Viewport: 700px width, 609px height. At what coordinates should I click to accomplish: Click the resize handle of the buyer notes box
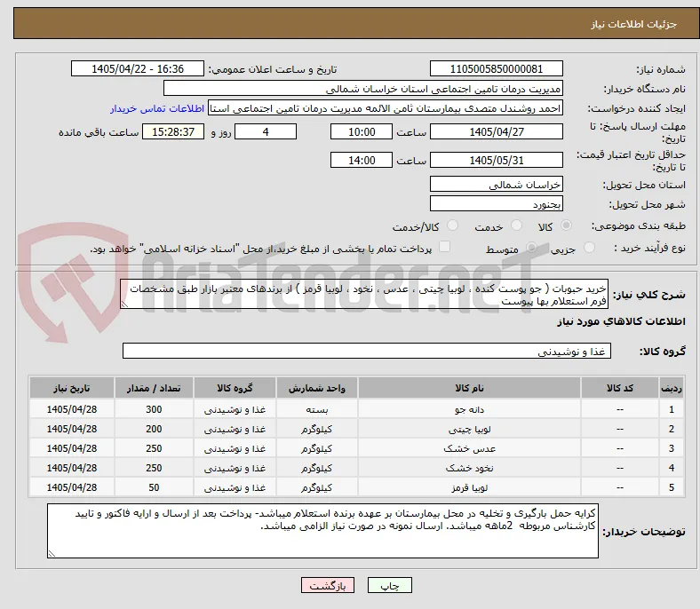[52, 553]
